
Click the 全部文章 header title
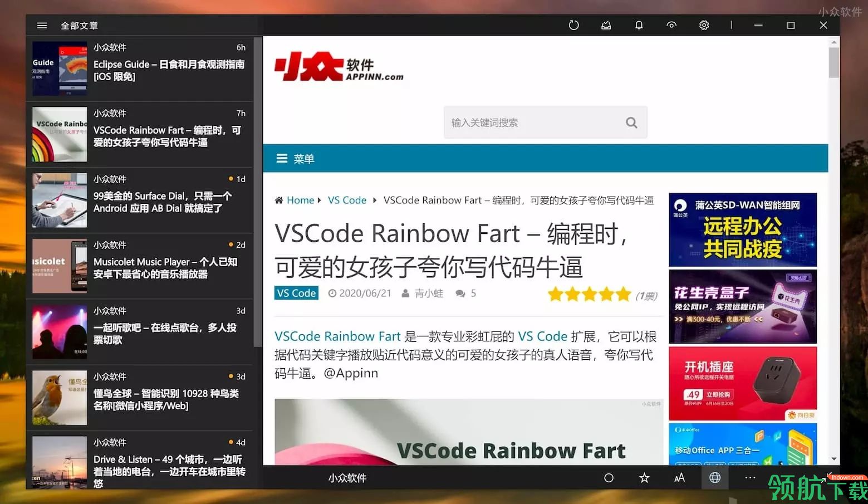[x=79, y=26]
